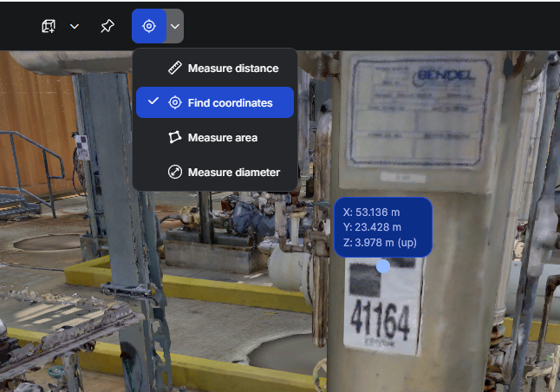Click the ruler icon beside Measure distance
The width and height of the screenshot is (560, 392).
174,69
